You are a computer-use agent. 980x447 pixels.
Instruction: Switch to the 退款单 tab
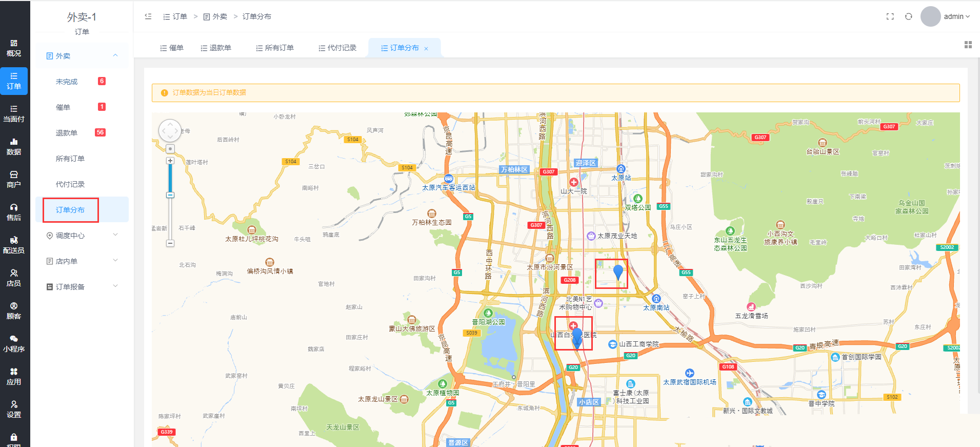click(216, 48)
